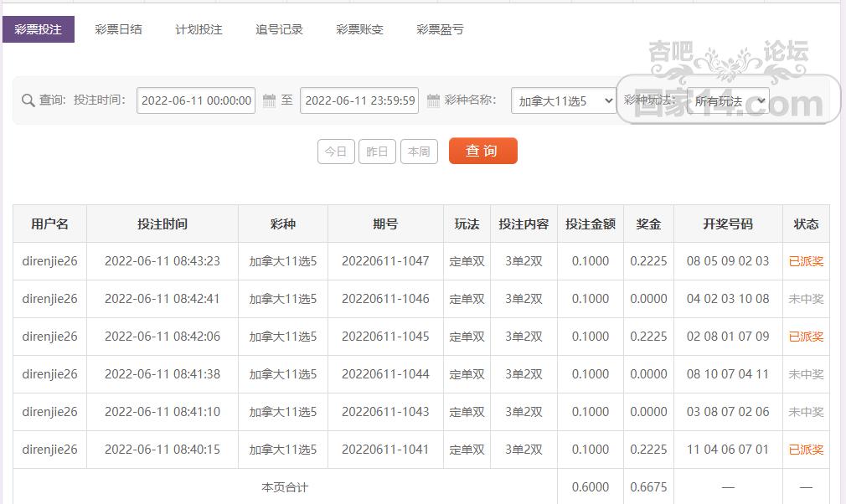Open the calendar picker for the end time

pyautogui.click(x=433, y=100)
